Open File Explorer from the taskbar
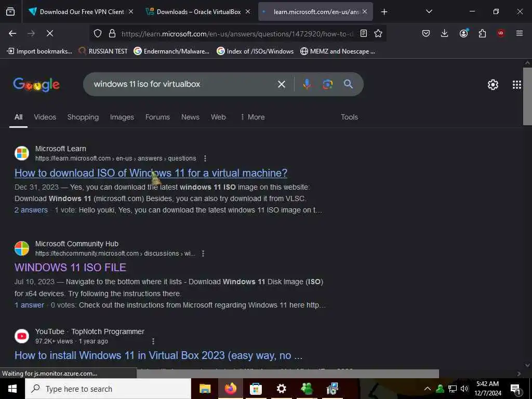 [205, 389]
